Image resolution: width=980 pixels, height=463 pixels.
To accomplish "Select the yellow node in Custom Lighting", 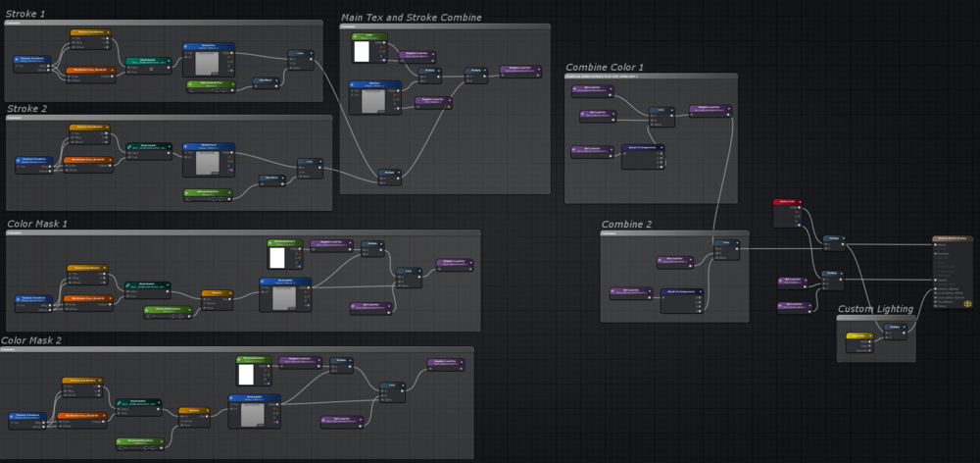I will 858,335.
